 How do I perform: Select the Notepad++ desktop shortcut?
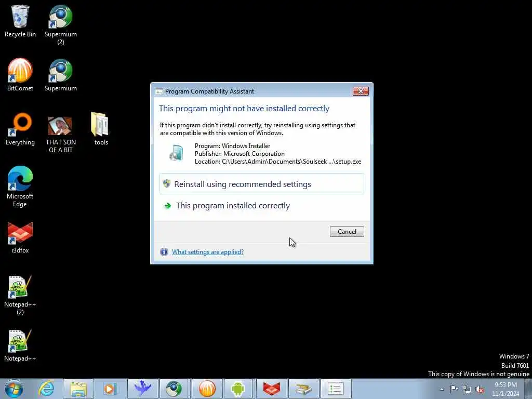20,345
